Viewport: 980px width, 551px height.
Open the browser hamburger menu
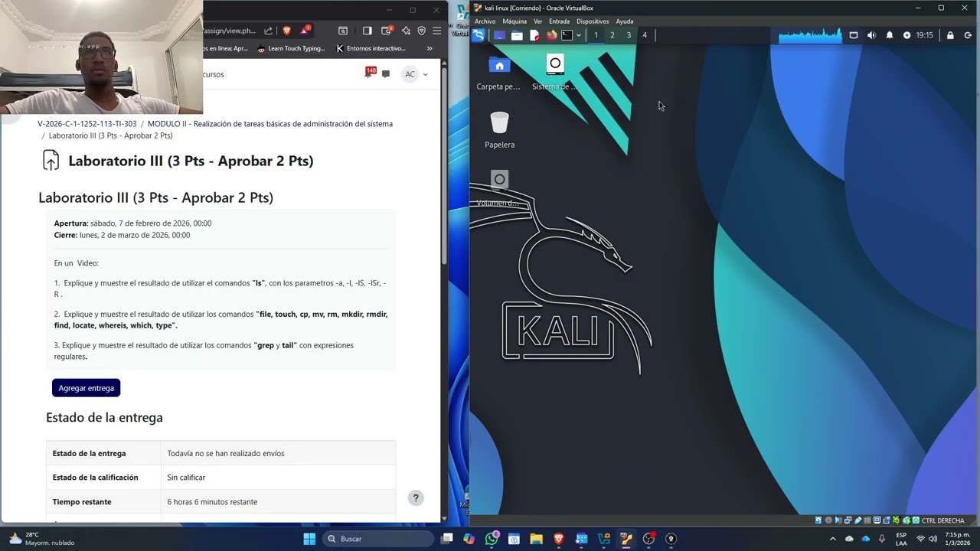coord(436,31)
